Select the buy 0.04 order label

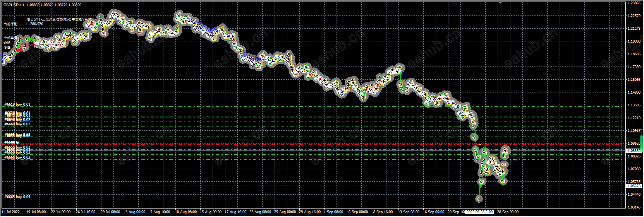pos(17,197)
